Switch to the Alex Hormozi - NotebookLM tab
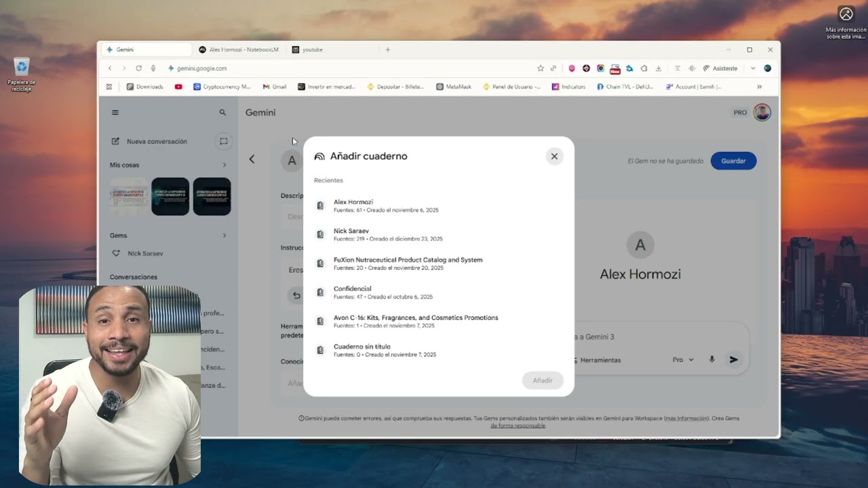Image resolution: width=868 pixels, height=488 pixels. pyautogui.click(x=239, y=49)
